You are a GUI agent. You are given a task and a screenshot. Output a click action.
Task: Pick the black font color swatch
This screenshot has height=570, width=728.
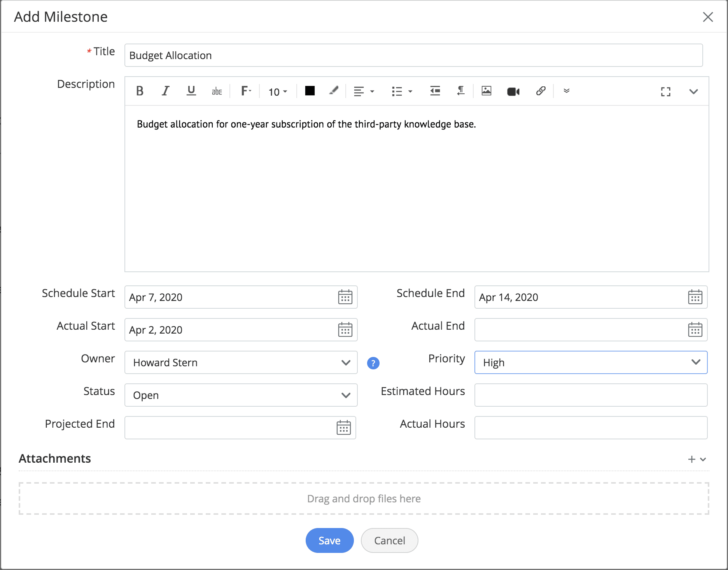(310, 91)
